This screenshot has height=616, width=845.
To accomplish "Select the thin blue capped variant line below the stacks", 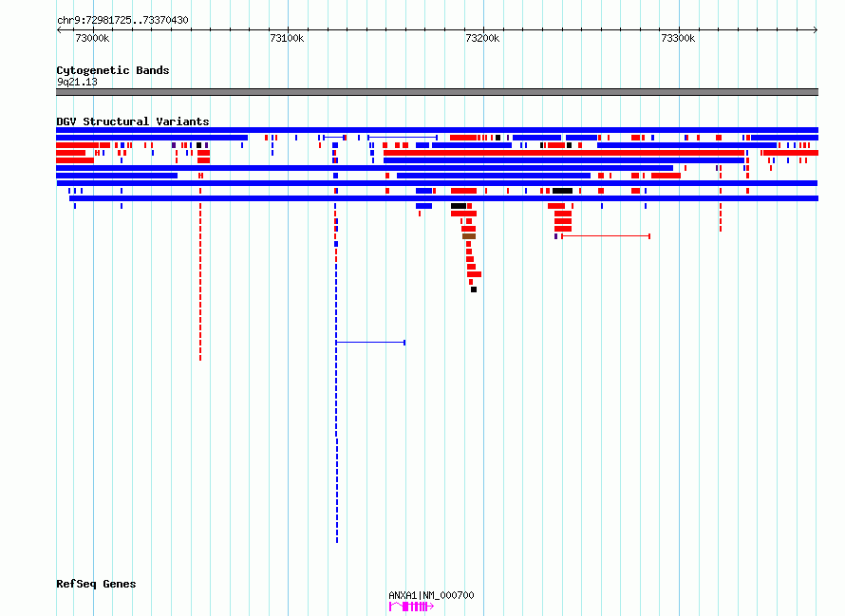I will click(x=370, y=343).
